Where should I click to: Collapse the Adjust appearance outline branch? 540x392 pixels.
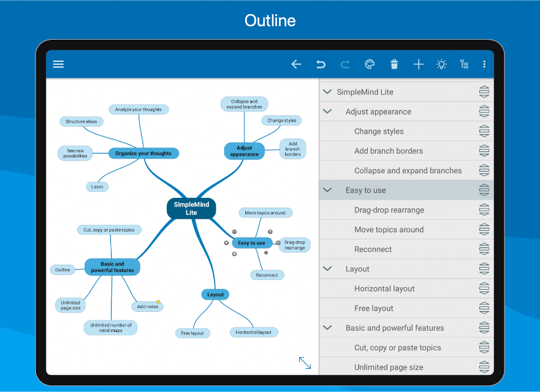tap(327, 111)
